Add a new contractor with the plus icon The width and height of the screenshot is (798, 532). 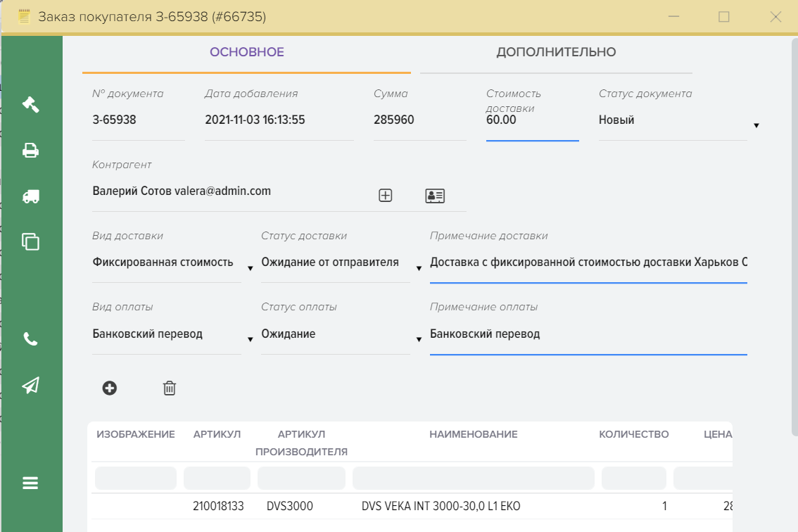[x=386, y=196]
